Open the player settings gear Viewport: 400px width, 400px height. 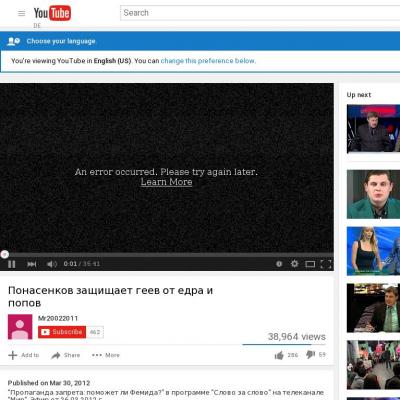pos(294,264)
